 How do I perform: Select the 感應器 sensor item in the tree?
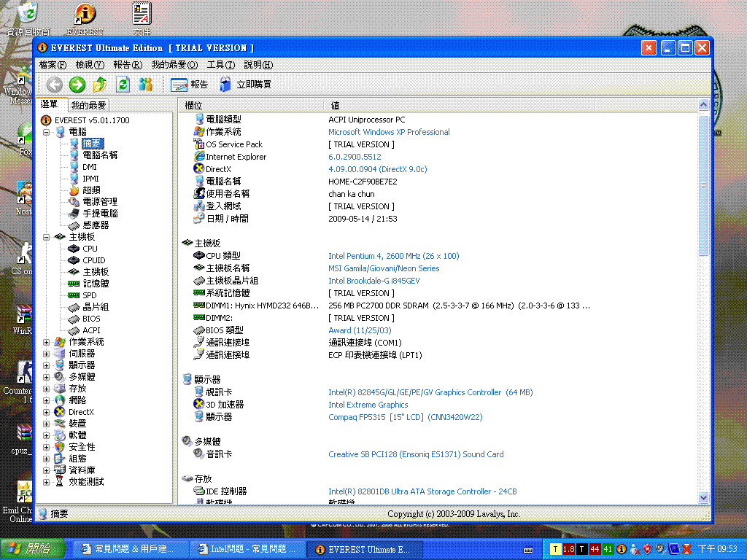coord(96,225)
